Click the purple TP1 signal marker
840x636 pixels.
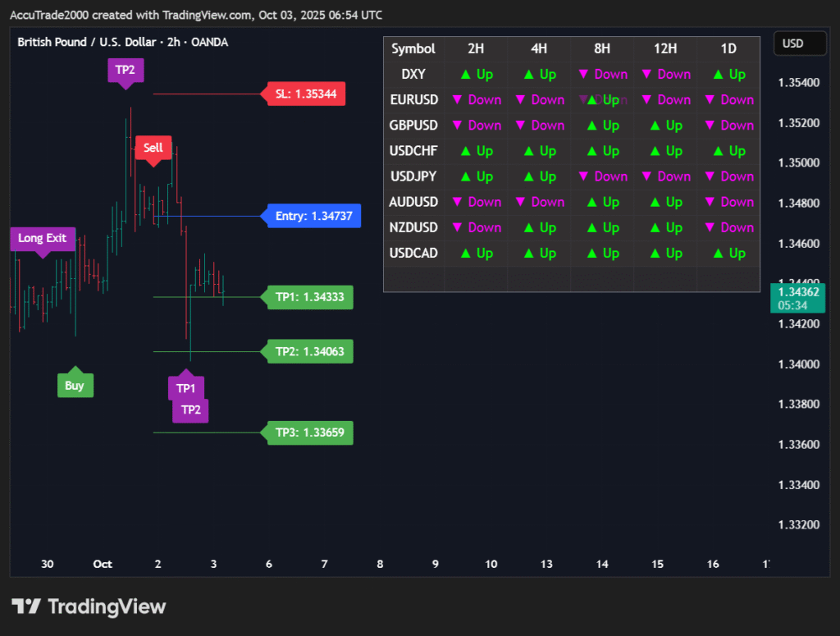coord(186,387)
